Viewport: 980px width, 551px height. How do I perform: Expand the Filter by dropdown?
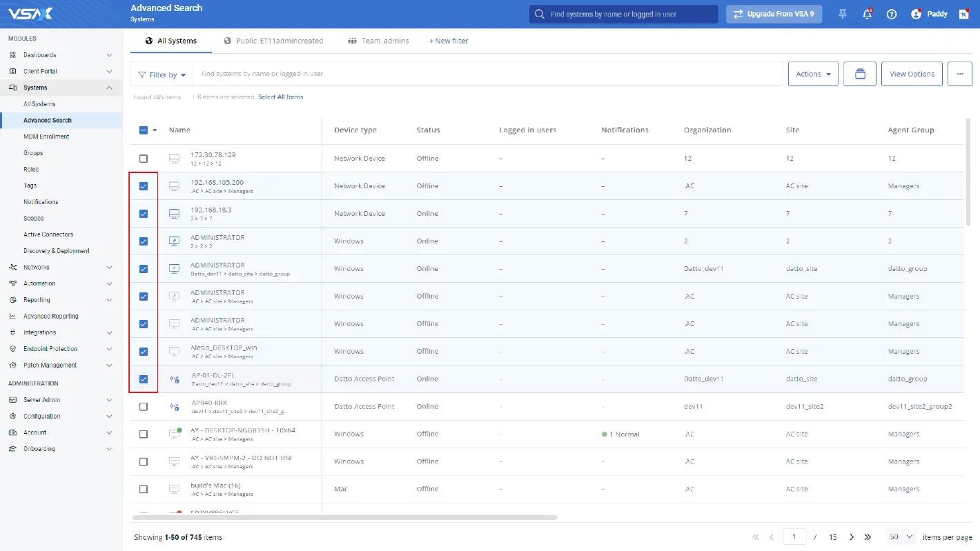(x=162, y=74)
